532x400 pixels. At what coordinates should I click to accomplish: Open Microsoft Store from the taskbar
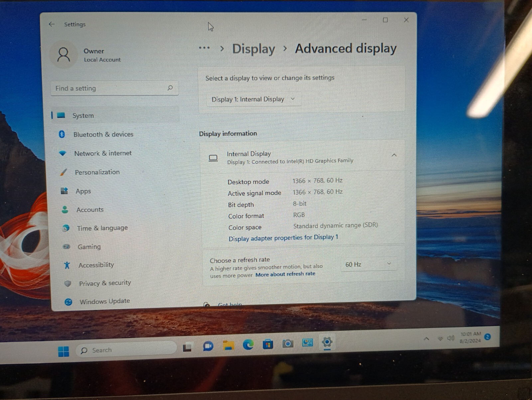(268, 344)
